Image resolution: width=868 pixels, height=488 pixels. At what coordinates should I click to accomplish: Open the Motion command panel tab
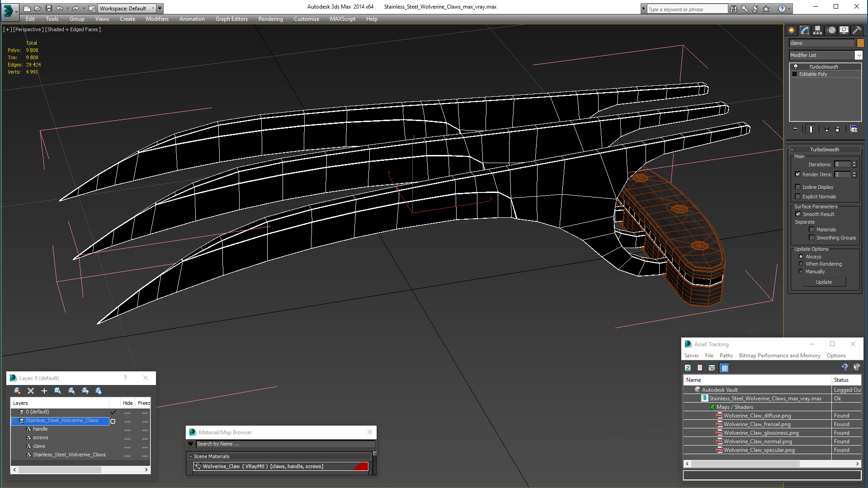[x=831, y=30]
